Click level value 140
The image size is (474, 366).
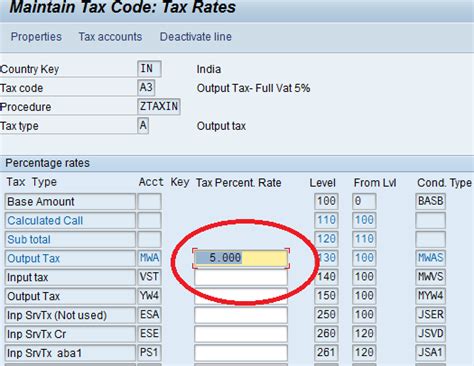coord(326,277)
